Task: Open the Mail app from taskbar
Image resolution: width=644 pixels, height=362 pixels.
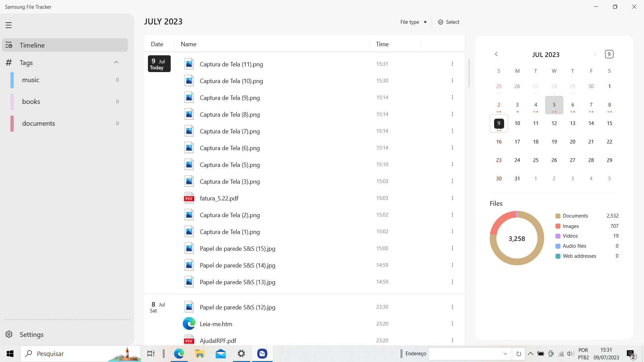Action: [220, 354]
